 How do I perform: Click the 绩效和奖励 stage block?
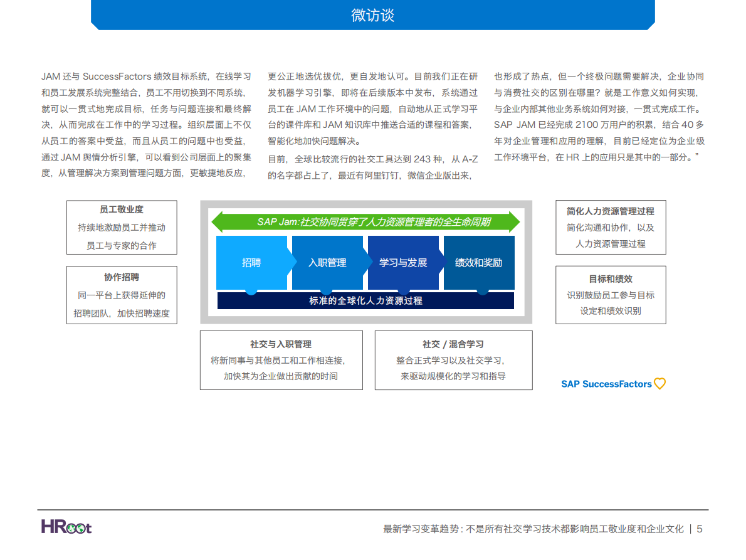click(x=479, y=263)
